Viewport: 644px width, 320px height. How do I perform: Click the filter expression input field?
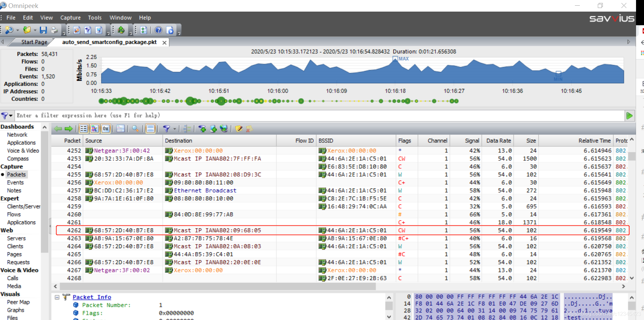(320, 116)
